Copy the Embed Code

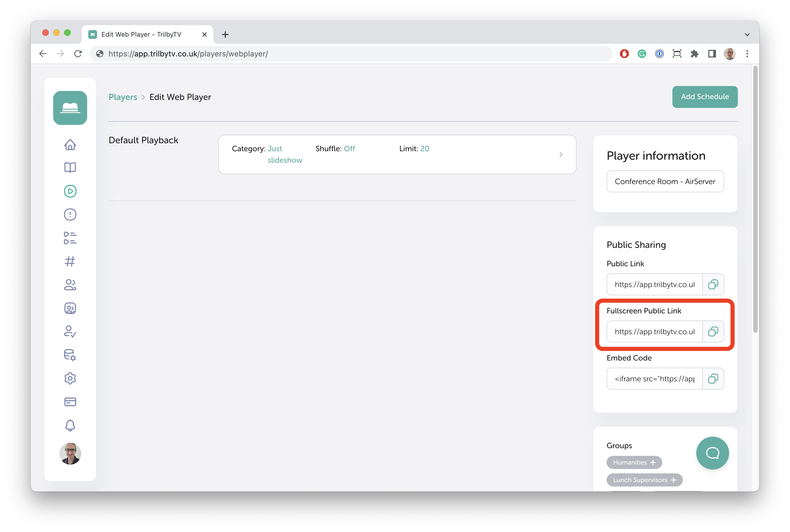point(713,379)
